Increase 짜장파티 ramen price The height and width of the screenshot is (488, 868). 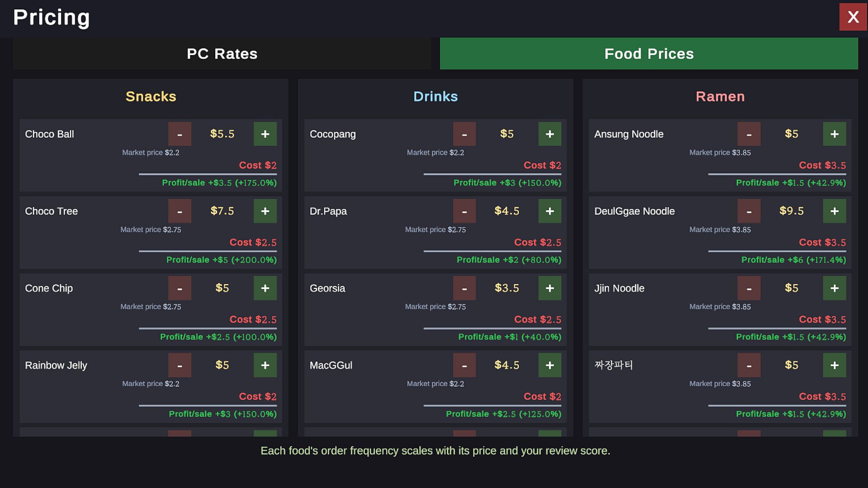[835, 365]
